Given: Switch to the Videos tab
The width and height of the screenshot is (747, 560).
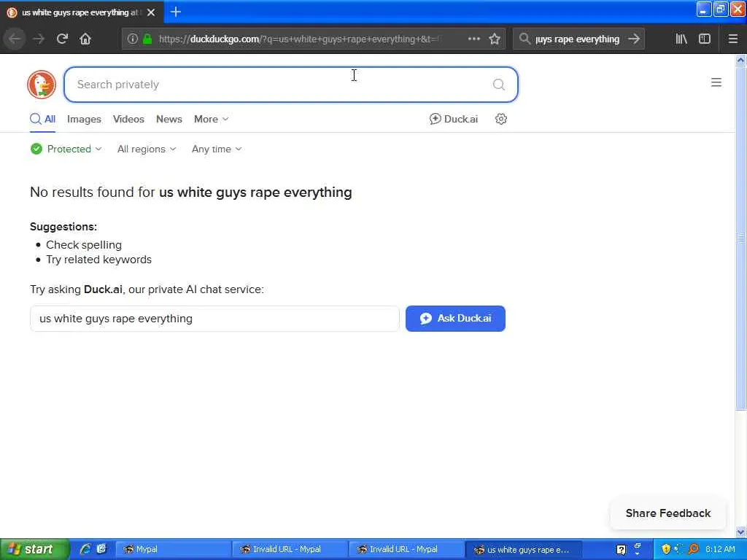Looking at the screenshot, I should click(128, 119).
